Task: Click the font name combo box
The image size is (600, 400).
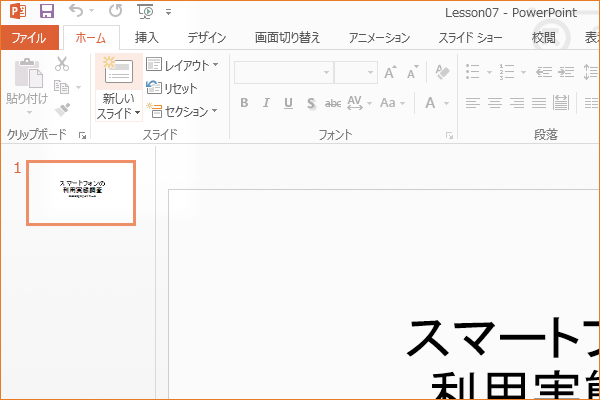Action: click(284, 72)
